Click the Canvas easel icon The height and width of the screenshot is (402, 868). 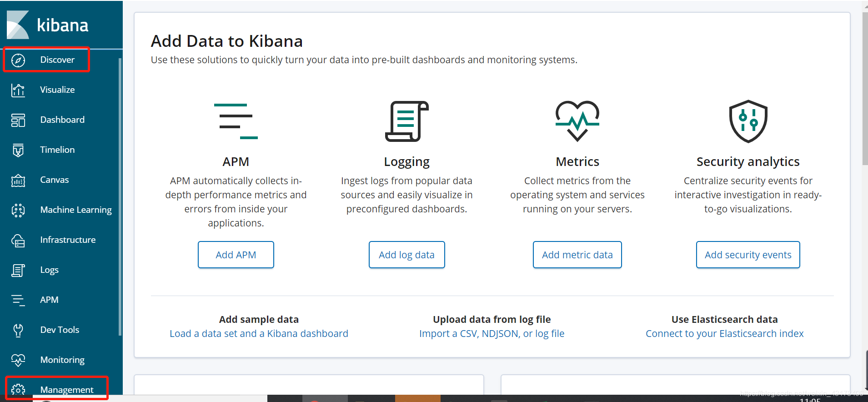[18, 180]
